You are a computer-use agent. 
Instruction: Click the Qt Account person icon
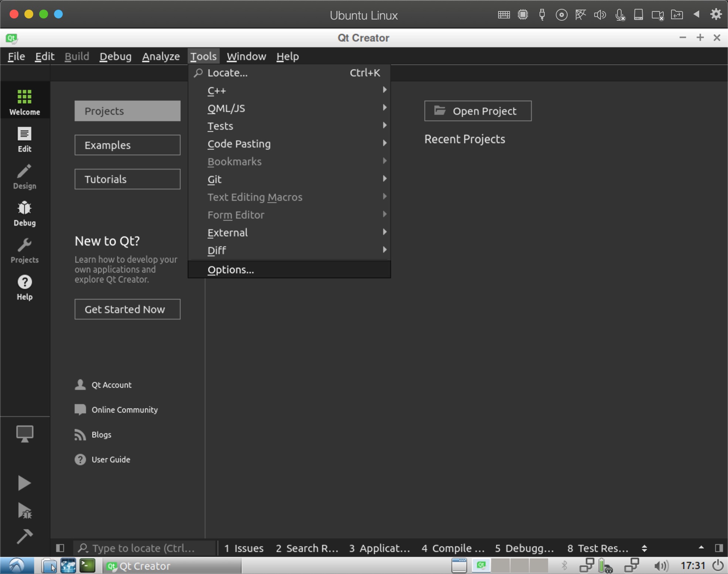point(80,385)
